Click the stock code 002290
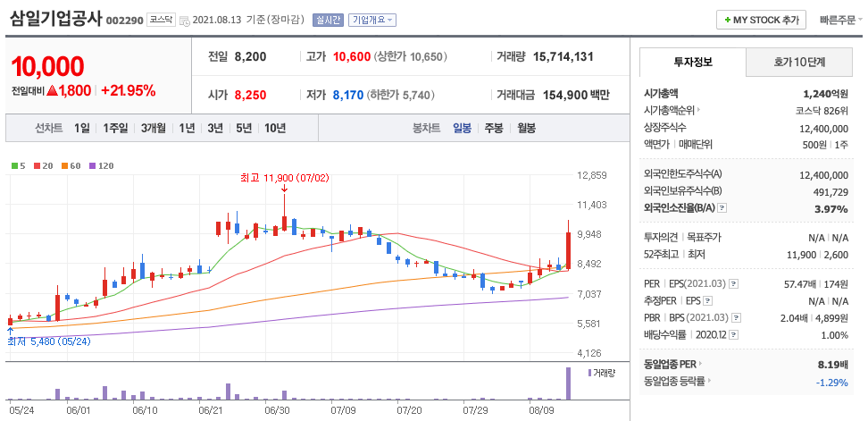The width and height of the screenshot is (868, 421). pyautogui.click(x=124, y=21)
